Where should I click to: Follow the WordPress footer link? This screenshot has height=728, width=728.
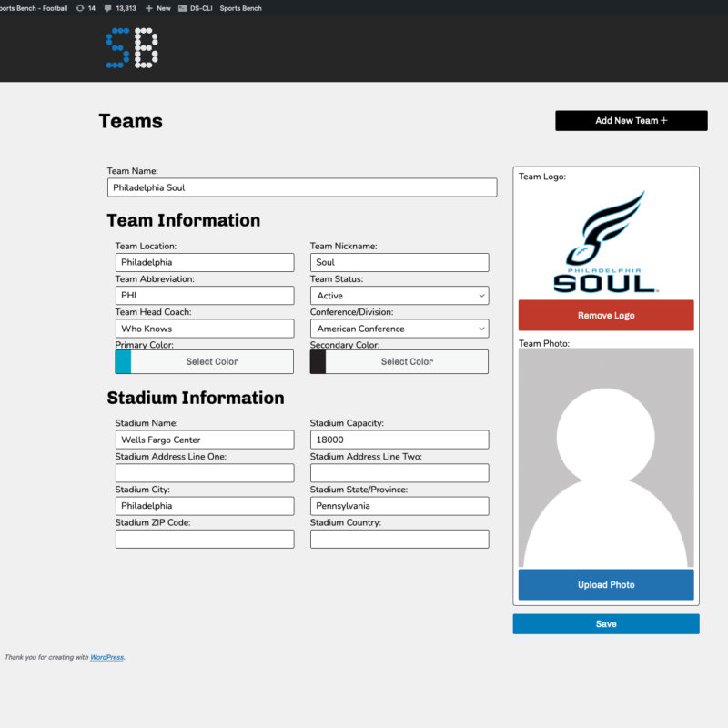coord(106,657)
